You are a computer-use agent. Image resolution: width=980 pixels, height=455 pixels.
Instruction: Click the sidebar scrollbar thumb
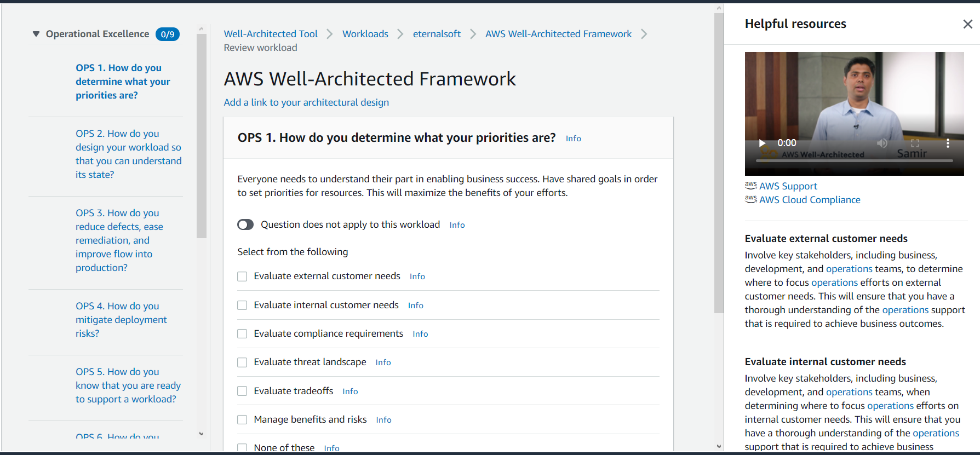(201, 136)
